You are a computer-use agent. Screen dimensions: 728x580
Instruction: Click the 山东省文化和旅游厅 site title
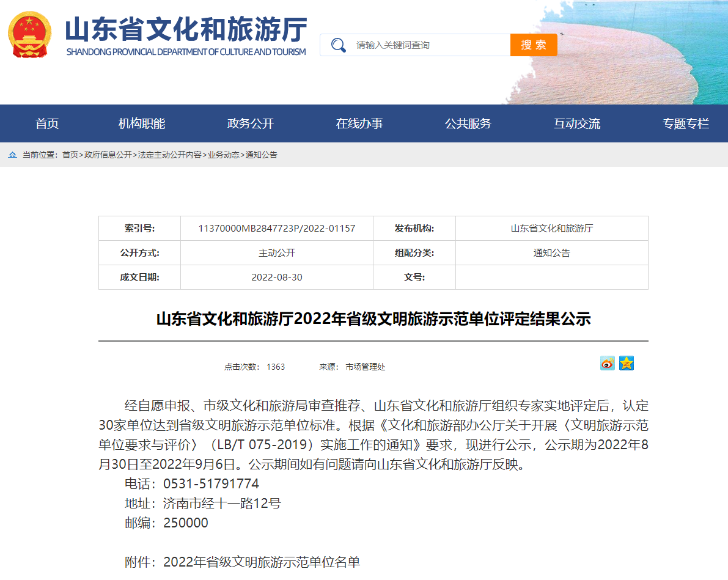186,30
